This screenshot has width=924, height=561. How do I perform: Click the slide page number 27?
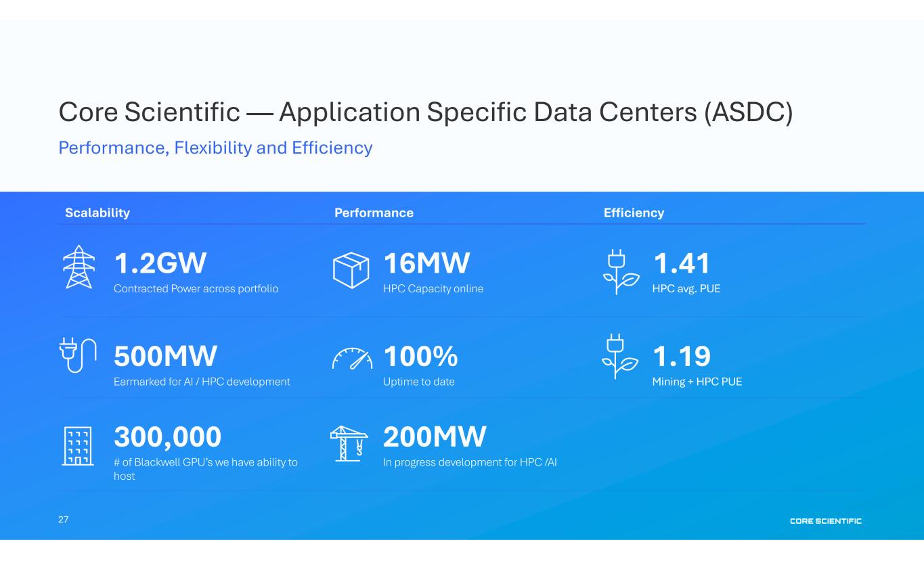pyautogui.click(x=64, y=520)
